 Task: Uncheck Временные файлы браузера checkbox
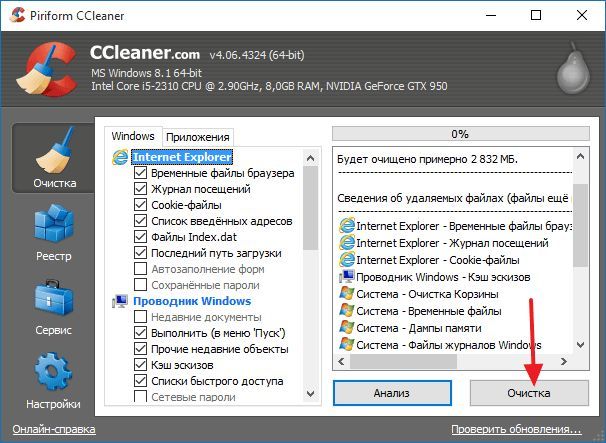coord(140,173)
